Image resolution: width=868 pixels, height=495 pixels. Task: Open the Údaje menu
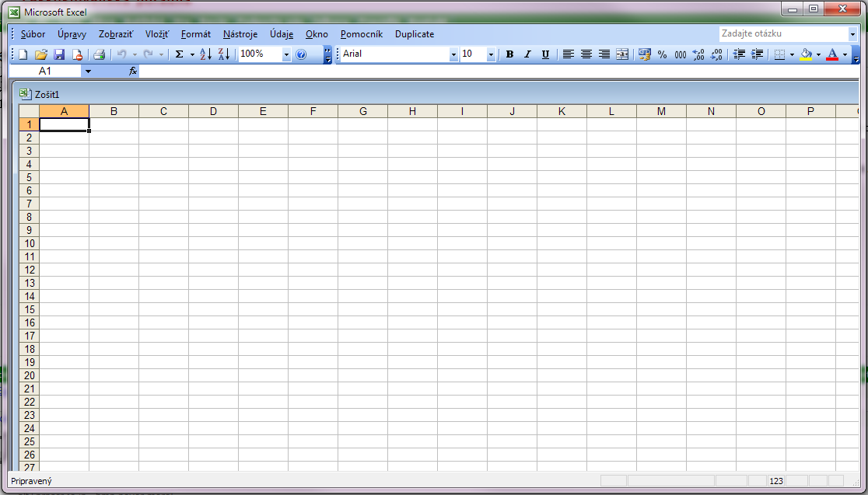[282, 34]
